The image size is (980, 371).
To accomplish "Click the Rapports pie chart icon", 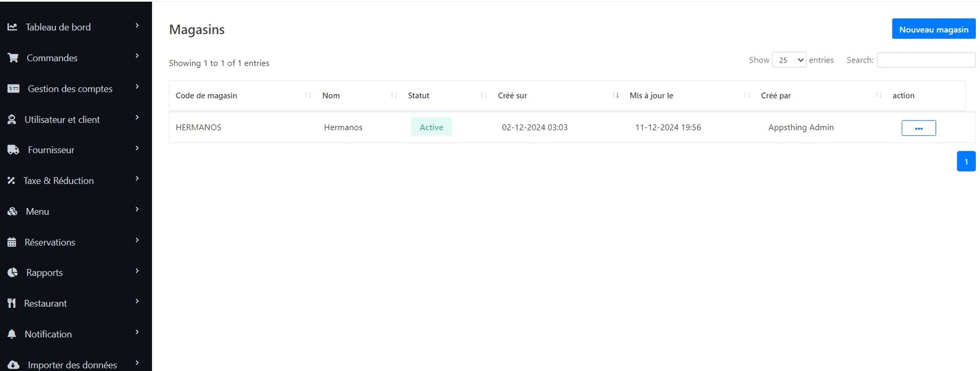I will 13,273.
